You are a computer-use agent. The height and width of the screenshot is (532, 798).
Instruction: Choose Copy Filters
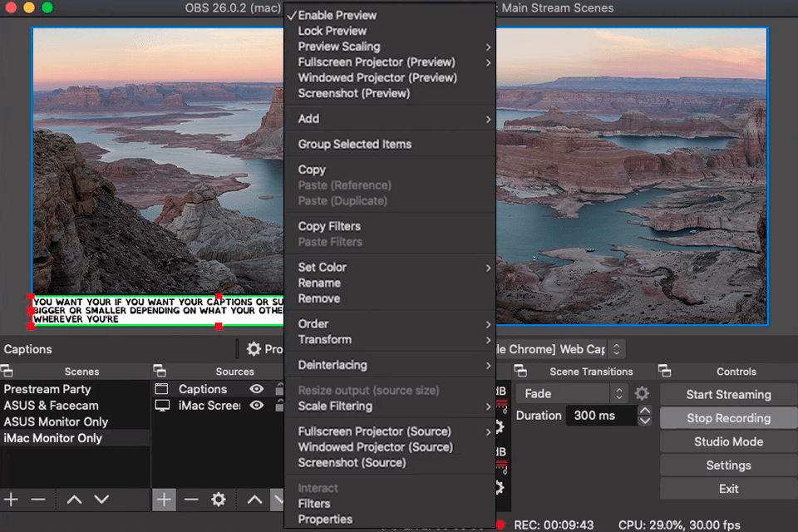coord(390,226)
